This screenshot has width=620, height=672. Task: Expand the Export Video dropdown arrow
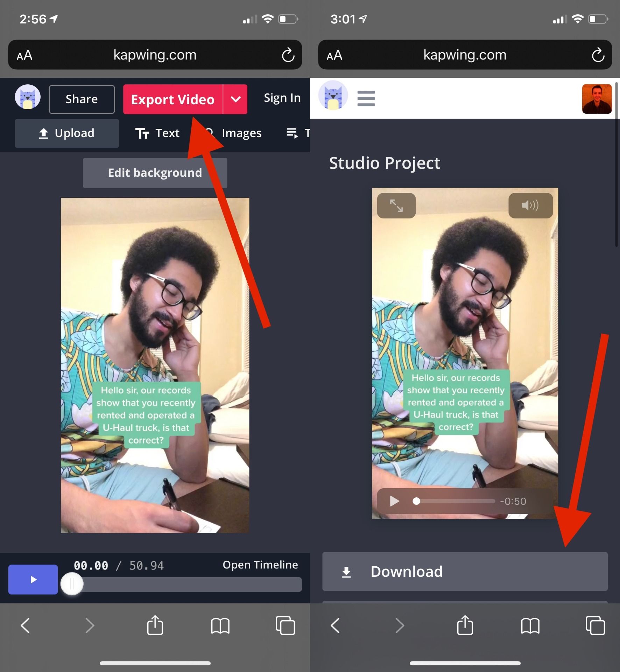(235, 99)
